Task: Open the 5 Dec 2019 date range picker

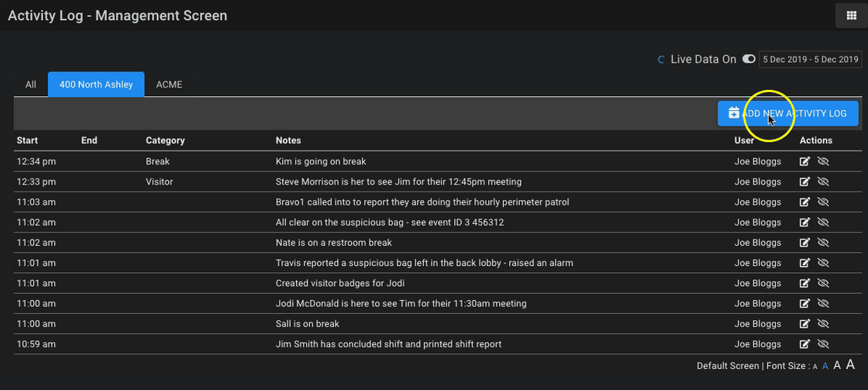Action: coord(811,59)
